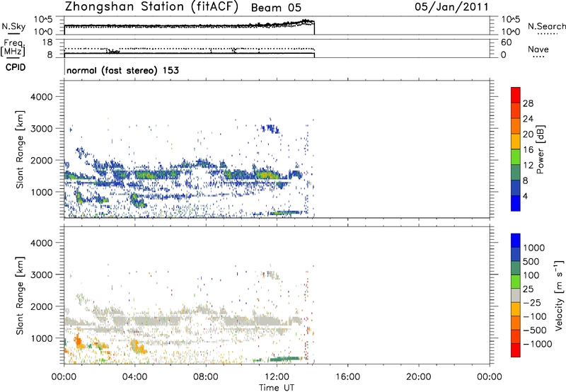The width and height of the screenshot is (566, 392).
Task: Click the "60" Nave axis value
Action: click(506, 42)
